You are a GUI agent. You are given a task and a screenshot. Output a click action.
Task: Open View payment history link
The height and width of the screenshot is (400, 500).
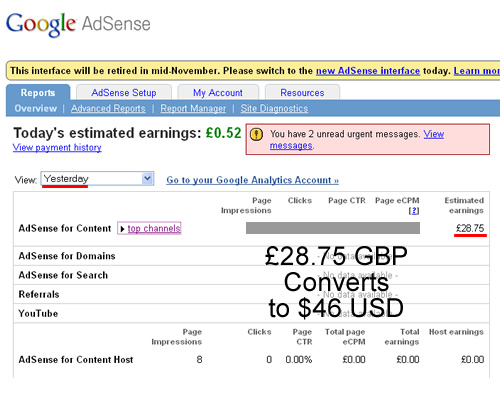coord(57,147)
